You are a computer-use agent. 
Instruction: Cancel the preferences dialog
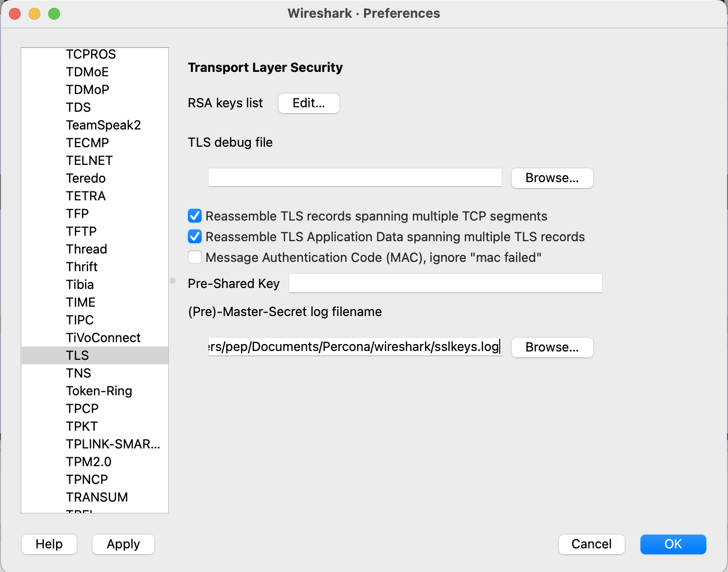coord(591,544)
